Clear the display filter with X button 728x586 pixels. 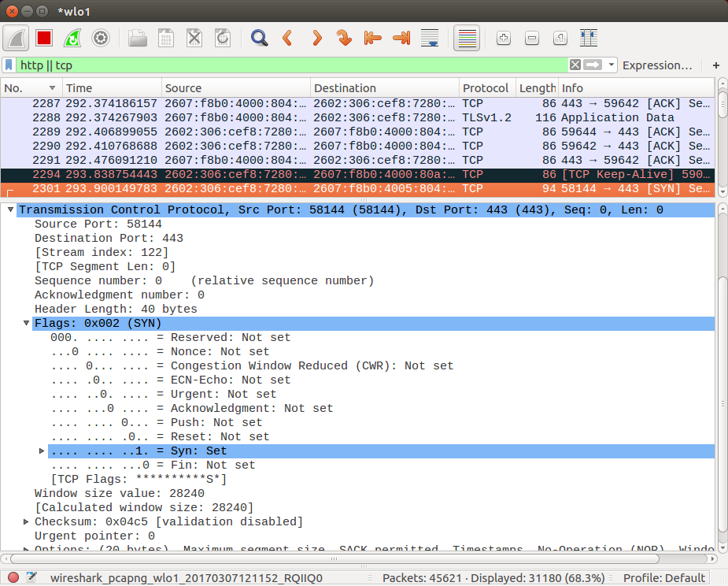point(575,65)
